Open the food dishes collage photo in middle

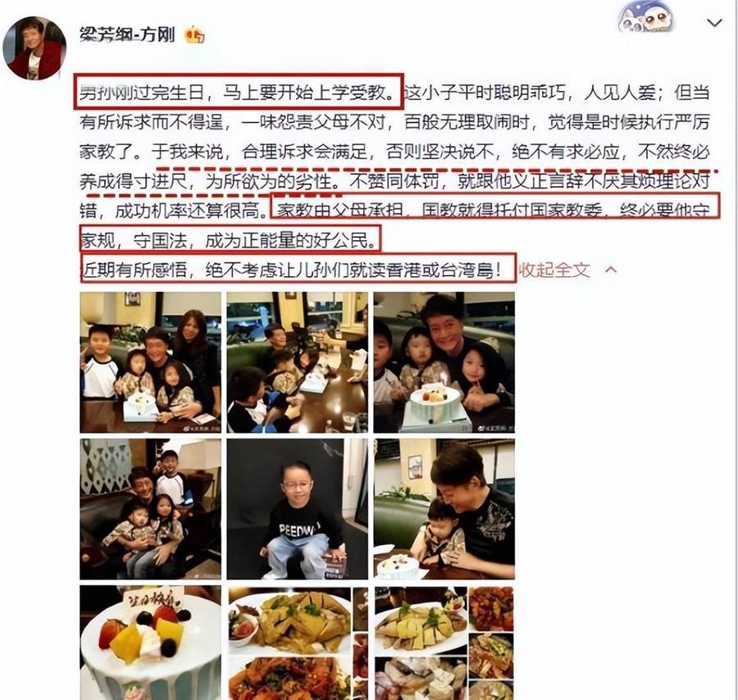[x=298, y=643]
